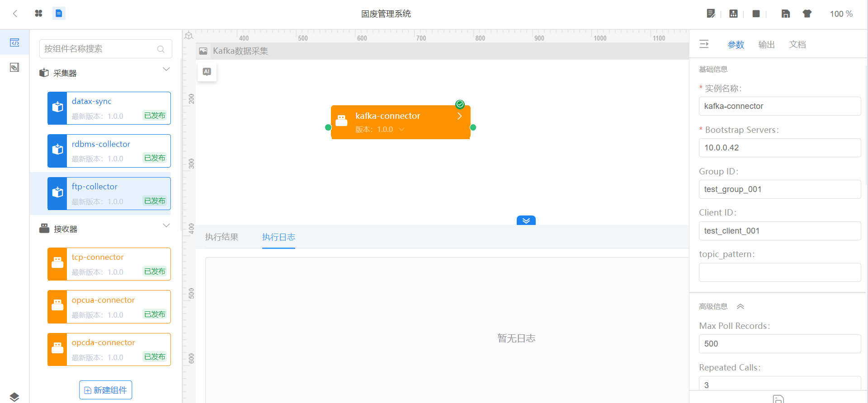Switch to the 参数 tab
This screenshot has height=403, width=868.
[736, 45]
